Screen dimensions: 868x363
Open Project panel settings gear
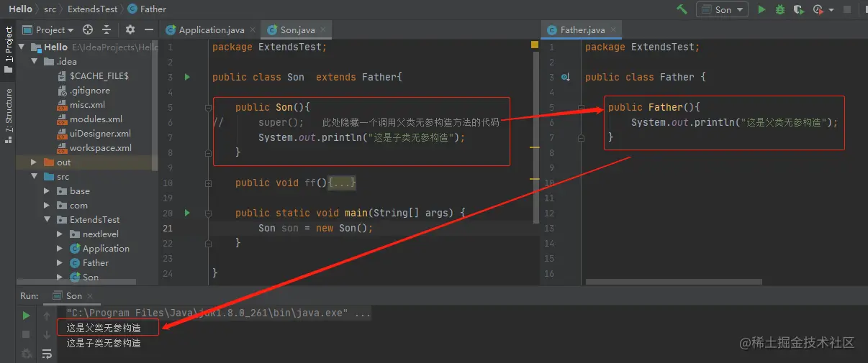coord(130,29)
